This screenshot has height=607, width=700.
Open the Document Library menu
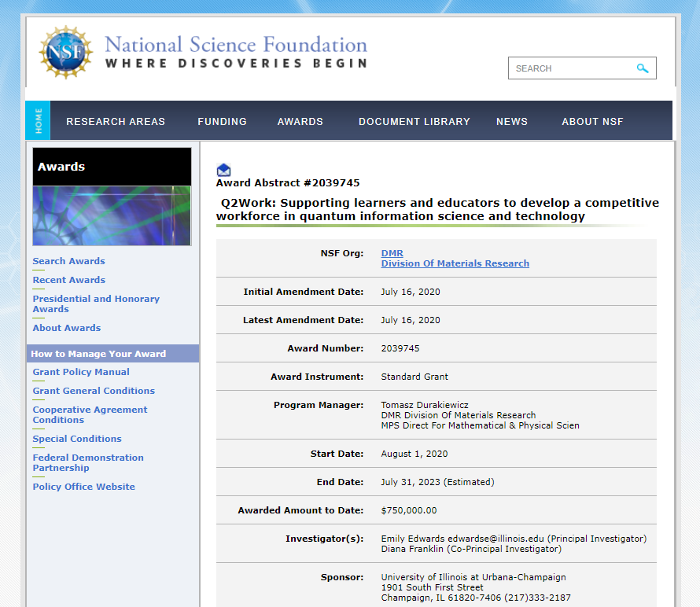[x=414, y=122]
